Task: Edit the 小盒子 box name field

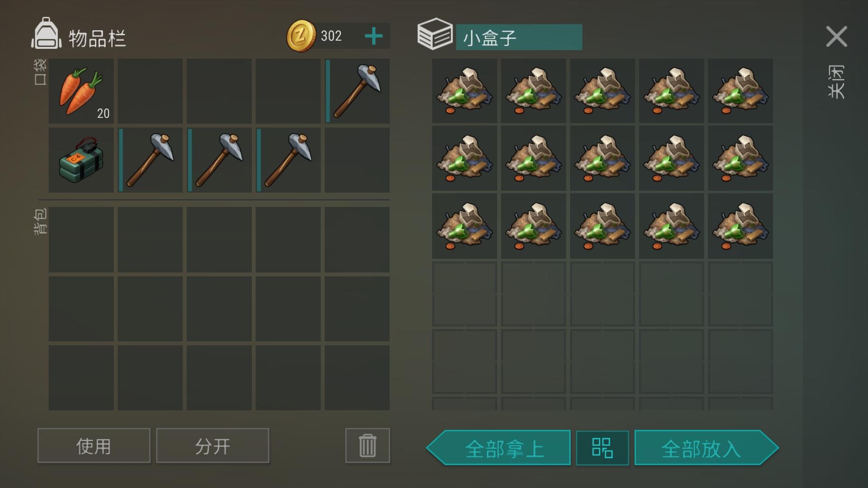Action: [519, 37]
